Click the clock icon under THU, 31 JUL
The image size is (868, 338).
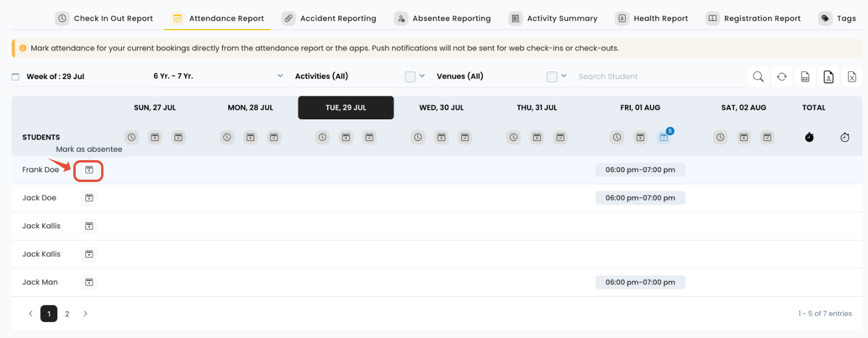coord(514,137)
